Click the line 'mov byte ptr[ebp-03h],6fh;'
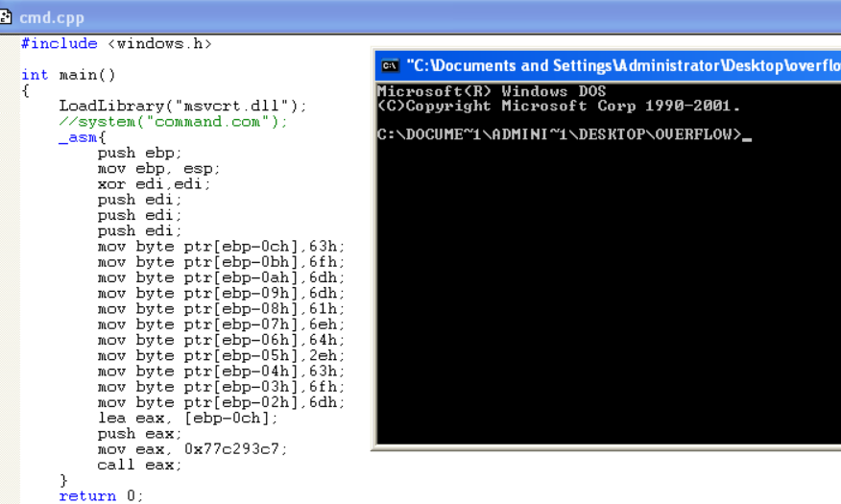Image resolution: width=841 pixels, height=504 pixels. 221,386
